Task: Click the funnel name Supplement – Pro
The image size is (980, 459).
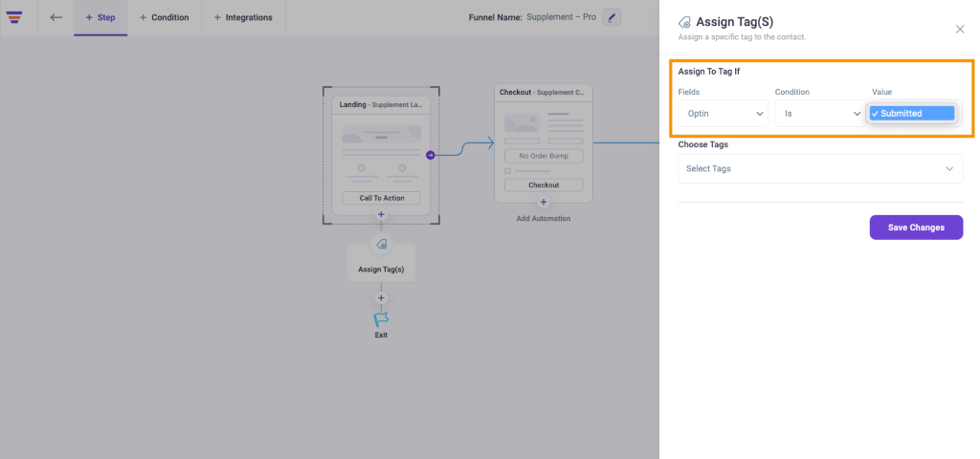Action: [x=561, y=17]
